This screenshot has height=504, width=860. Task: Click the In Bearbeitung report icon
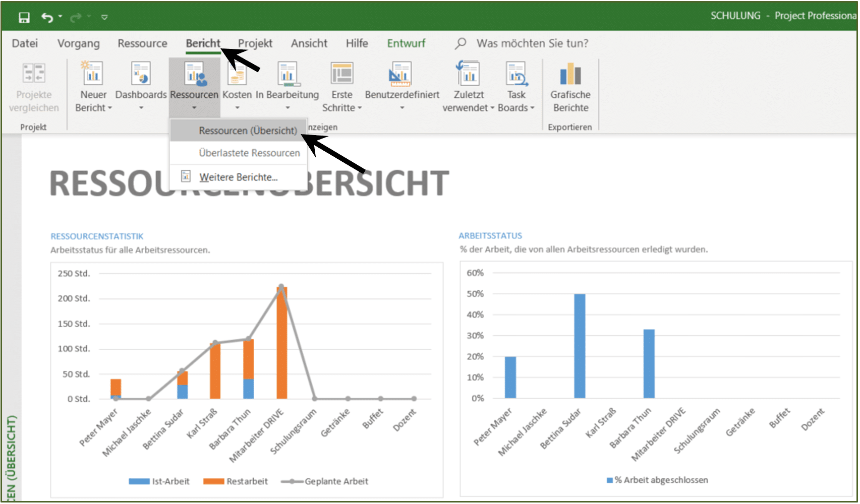coord(288,74)
